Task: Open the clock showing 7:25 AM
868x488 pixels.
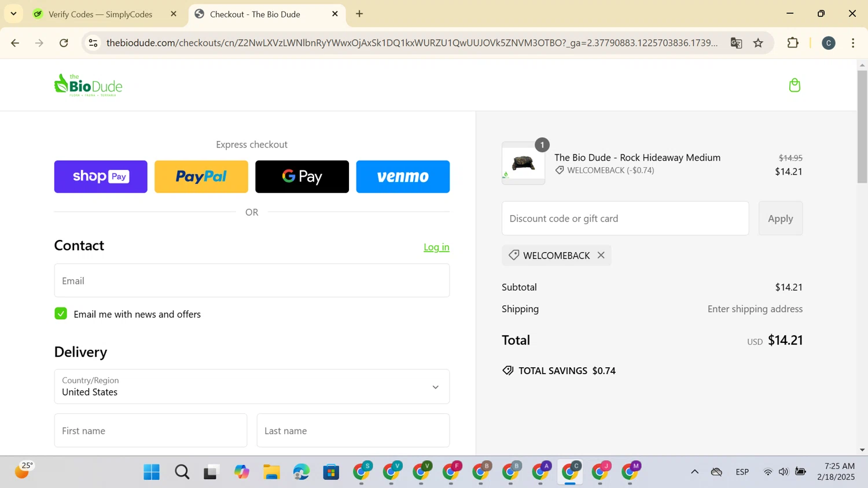Action: [x=836, y=472]
